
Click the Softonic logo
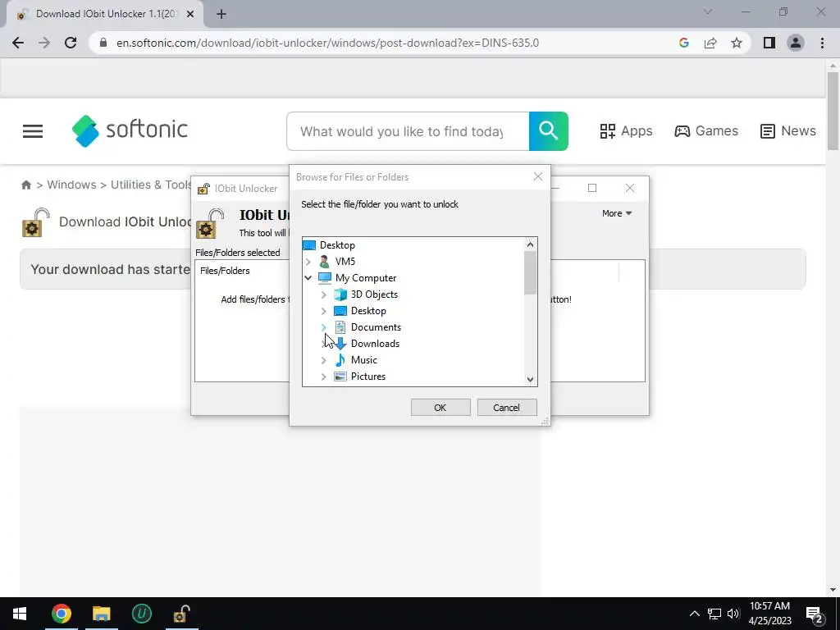coord(130,130)
